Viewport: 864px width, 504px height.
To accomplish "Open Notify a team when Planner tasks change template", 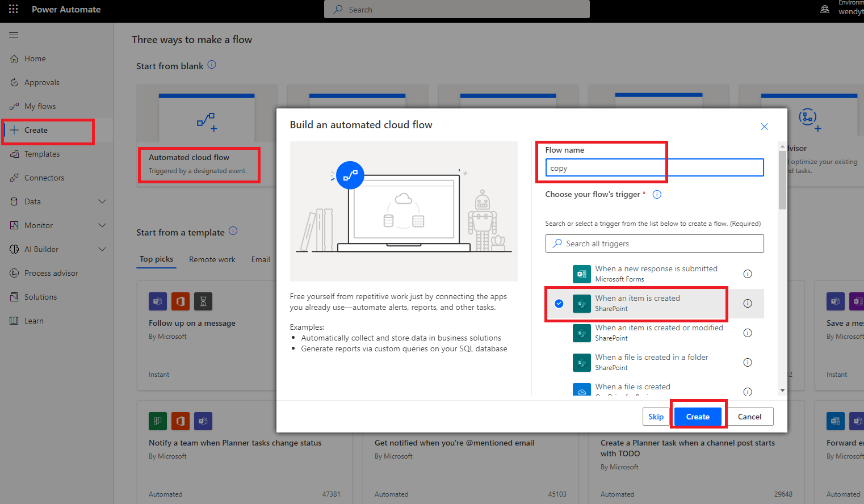I will 245,452.
